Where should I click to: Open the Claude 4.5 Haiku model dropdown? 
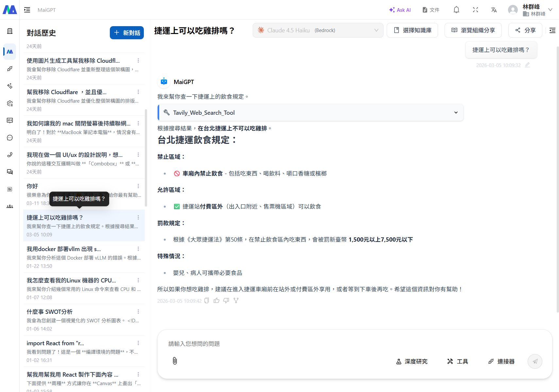point(317,30)
